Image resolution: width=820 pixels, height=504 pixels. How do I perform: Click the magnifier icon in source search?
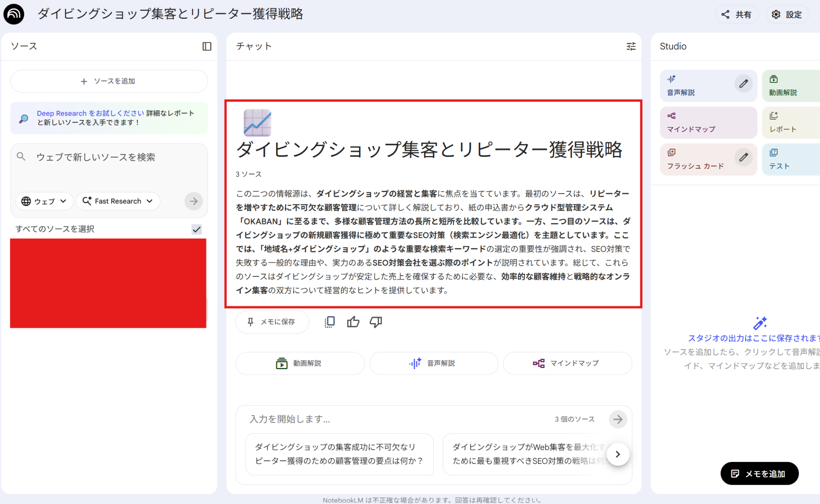(x=21, y=157)
